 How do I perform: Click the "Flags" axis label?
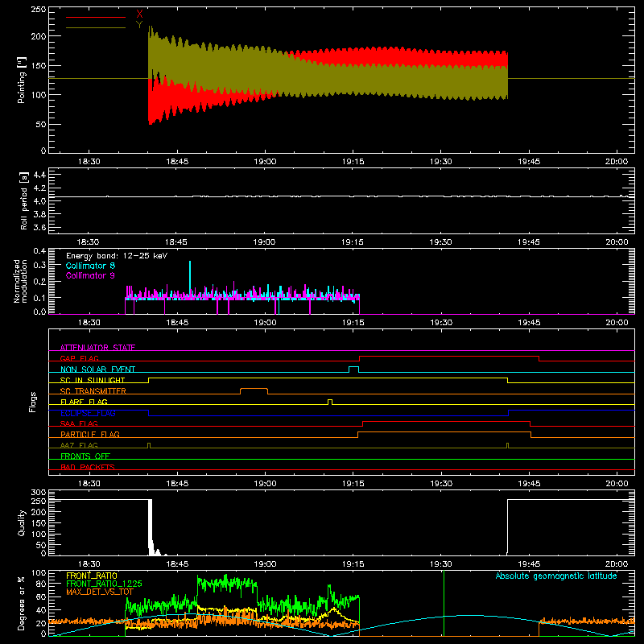click(x=33, y=402)
